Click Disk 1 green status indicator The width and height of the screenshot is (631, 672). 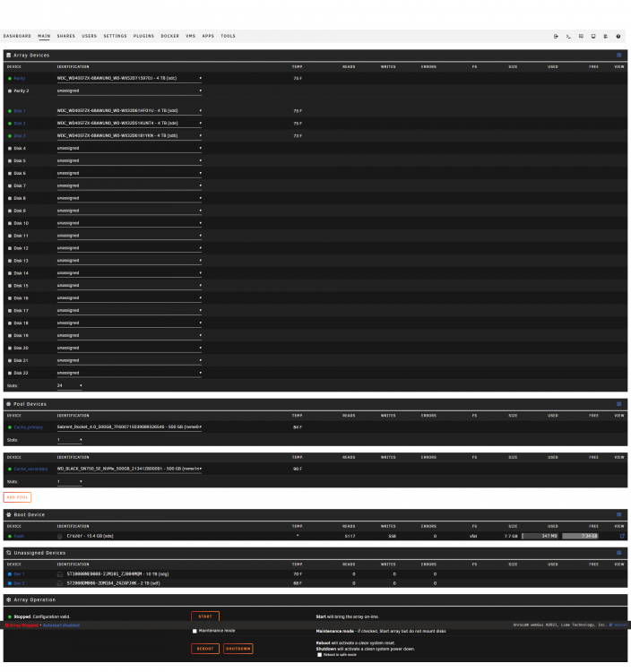point(10,111)
